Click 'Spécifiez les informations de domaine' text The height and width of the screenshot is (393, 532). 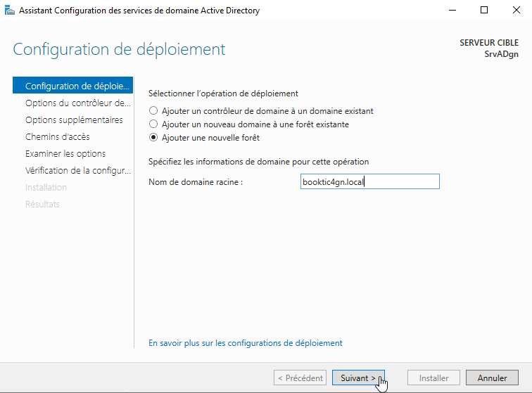pos(219,162)
